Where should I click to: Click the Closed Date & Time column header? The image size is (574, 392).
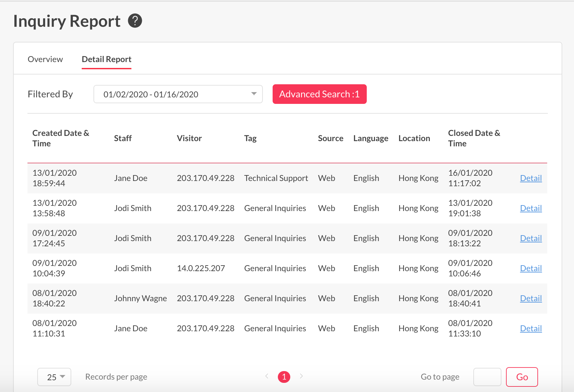474,138
